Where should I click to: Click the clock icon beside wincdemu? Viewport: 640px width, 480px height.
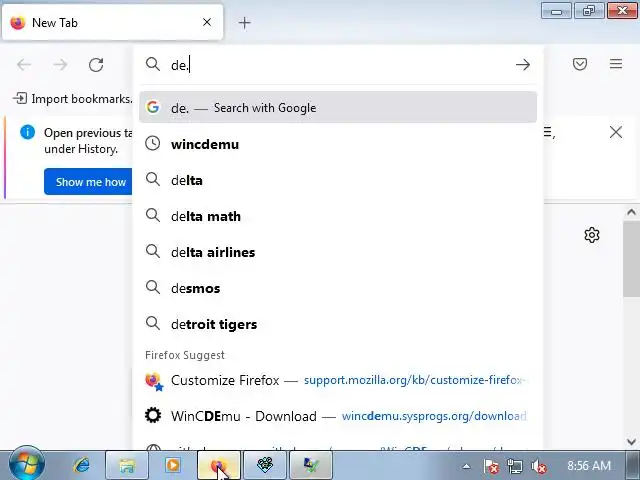click(x=153, y=143)
